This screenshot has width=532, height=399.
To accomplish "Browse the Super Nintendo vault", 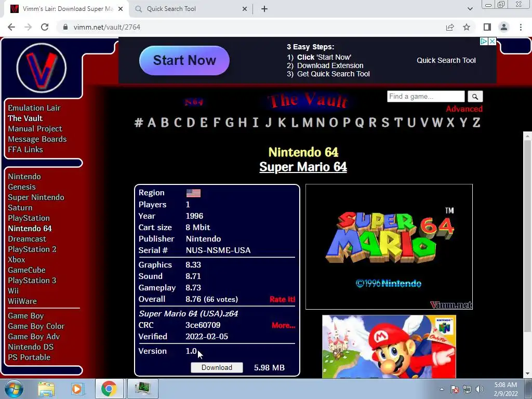I will 36,197.
